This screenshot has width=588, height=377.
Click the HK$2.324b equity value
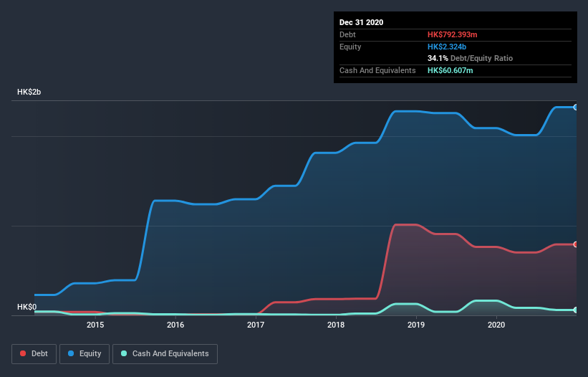coord(447,47)
